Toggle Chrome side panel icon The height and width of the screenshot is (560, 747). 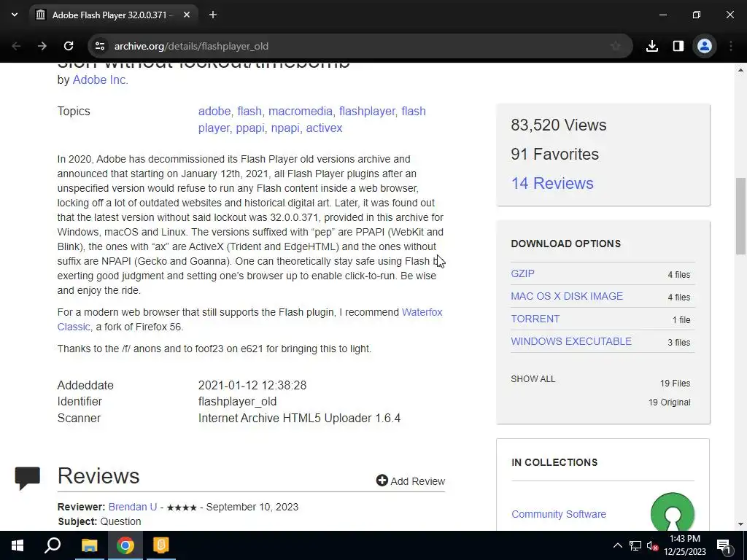pyautogui.click(x=678, y=46)
